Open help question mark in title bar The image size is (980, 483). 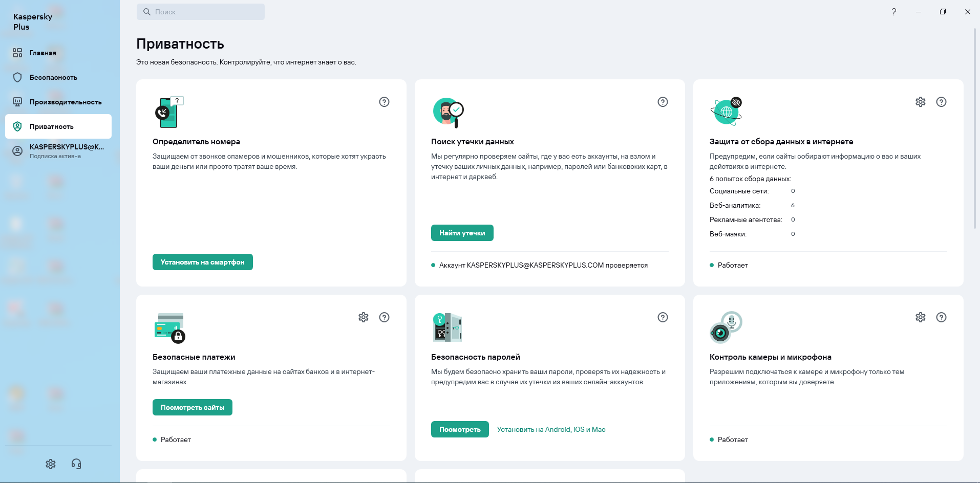894,12
